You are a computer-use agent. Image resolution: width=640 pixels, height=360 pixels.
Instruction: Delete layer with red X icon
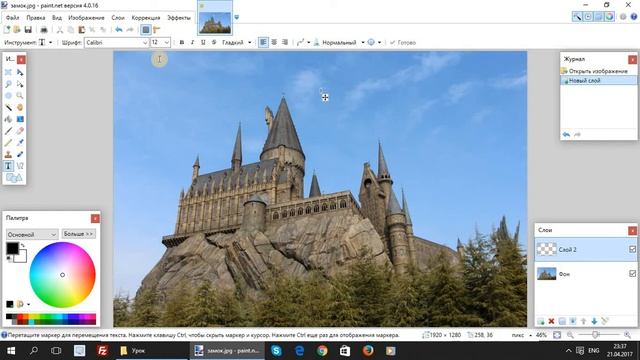pyautogui.click(x=551, y=322)
